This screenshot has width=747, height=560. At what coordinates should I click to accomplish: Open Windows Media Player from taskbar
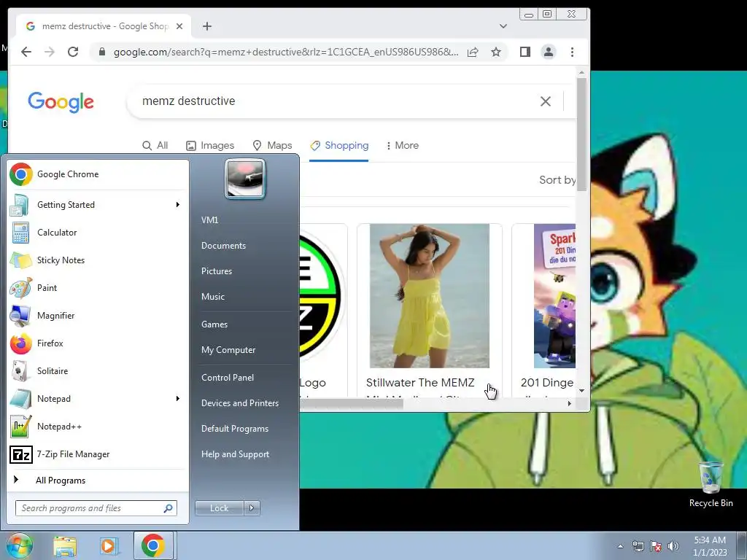pyautogui.click(x=109, y=545)
